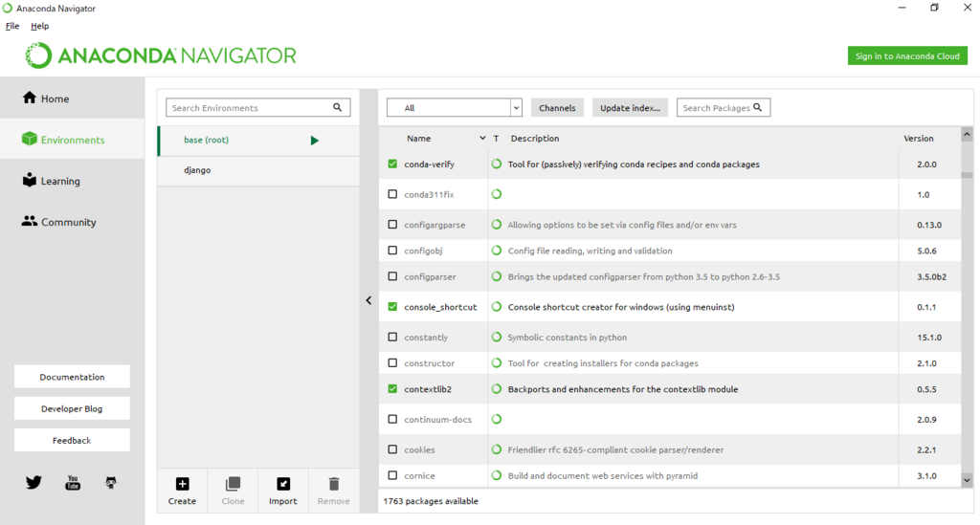Viewport: 980px width, 525px height.
Task: Click the Create environment plus icon
Action: 182,484
